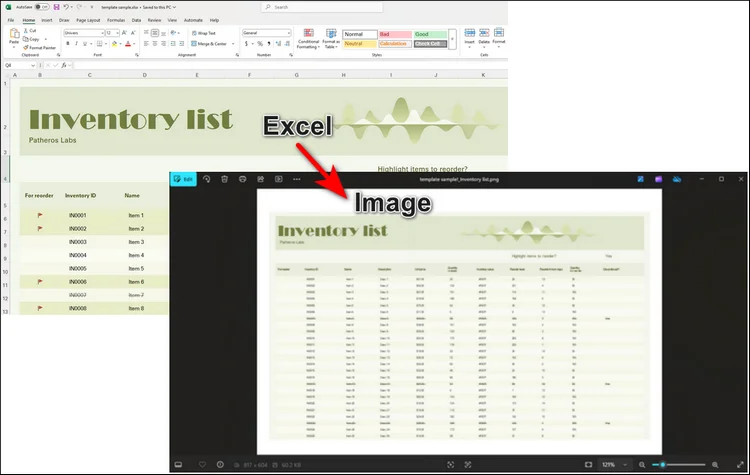Select the Bad cell style
This screenshot has height=475, width=750.
[x=395, y=34]
